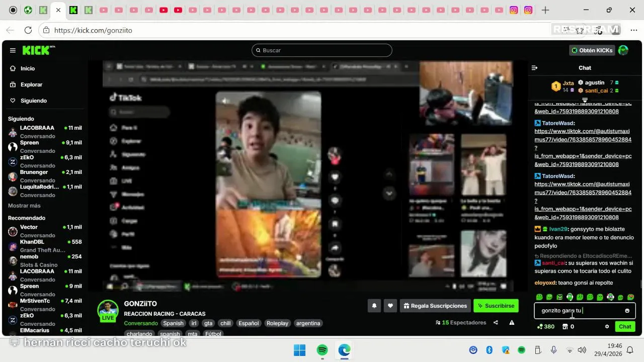Image resolution: width=644 pixels, height=362 pixels.
Task: Open the emoji picker in chat input
Action: (x=627, y=311)
